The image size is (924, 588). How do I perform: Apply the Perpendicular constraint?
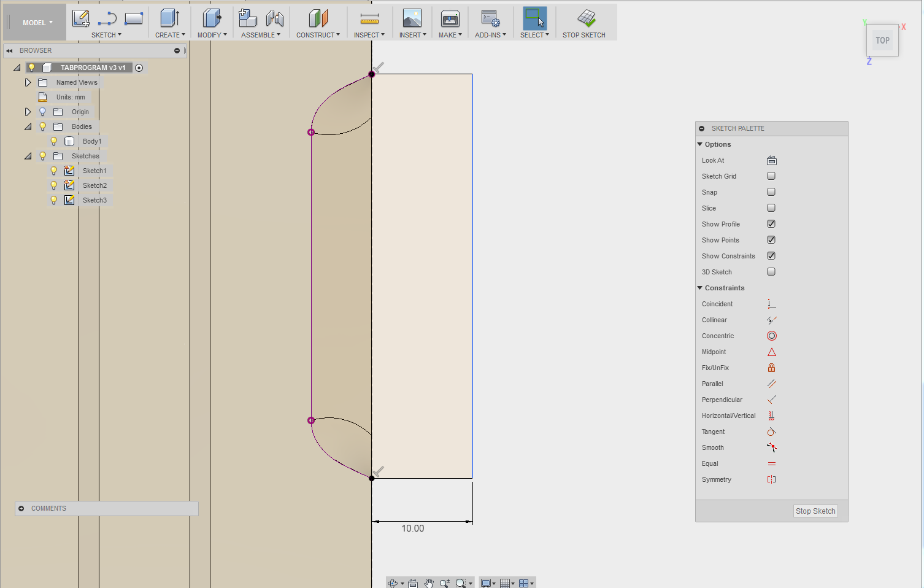[x=772, y=400]
